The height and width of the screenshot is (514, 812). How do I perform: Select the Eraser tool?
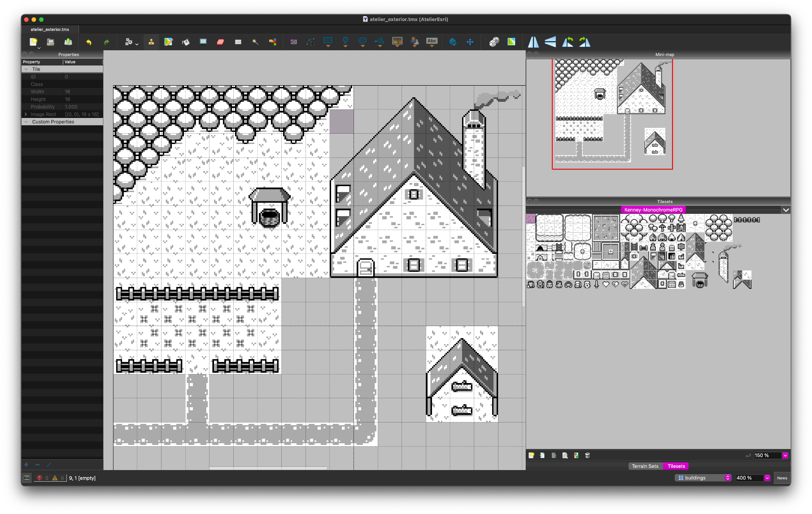click(x=220, y=42)
